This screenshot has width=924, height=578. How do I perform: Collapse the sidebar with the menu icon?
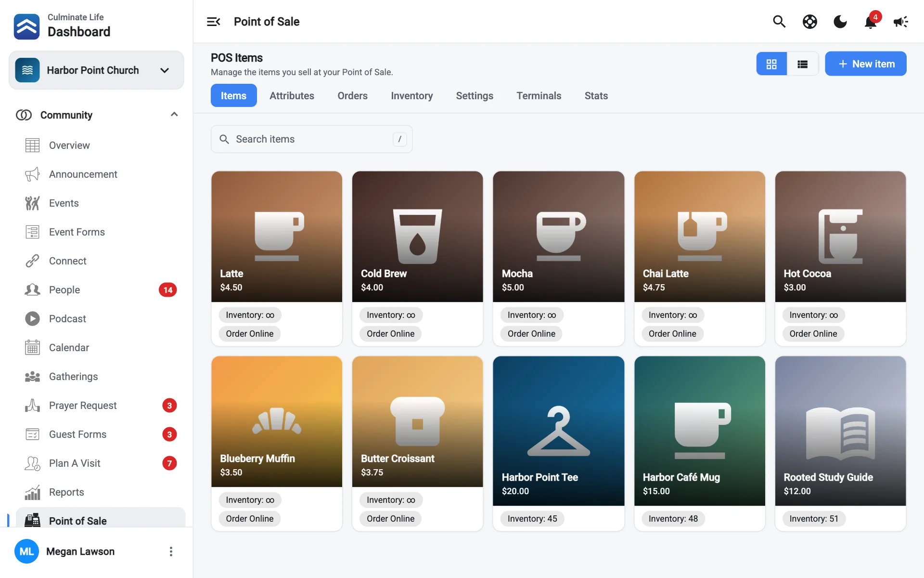pos(213,22)
